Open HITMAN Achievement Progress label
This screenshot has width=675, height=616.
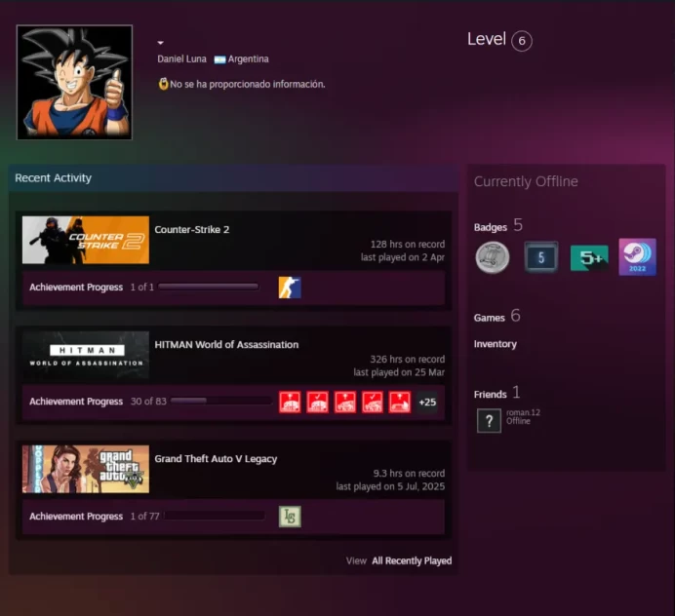pos(76,402)
